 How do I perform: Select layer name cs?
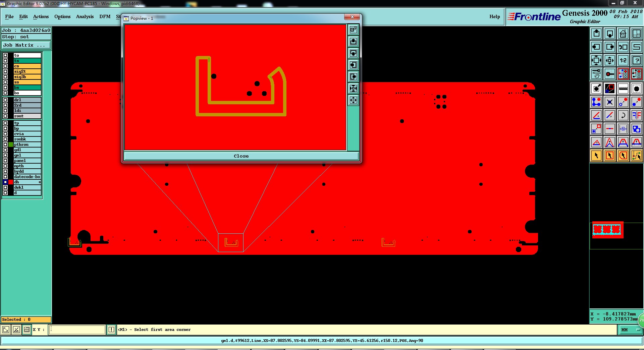[x=27, y=66]
